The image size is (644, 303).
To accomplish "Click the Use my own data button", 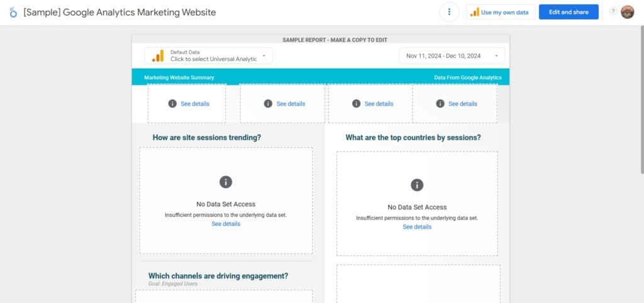I will tap(501, 12).
